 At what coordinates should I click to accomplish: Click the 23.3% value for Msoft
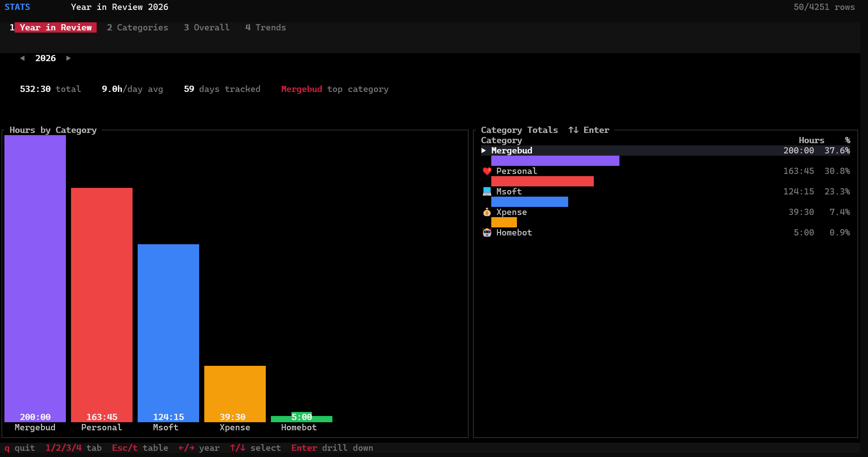tap(837, 192)
